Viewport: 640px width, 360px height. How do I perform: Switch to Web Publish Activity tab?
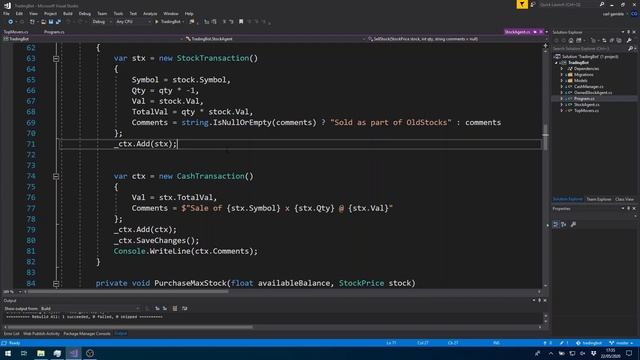pyautogui.click(x=41, y=334)
